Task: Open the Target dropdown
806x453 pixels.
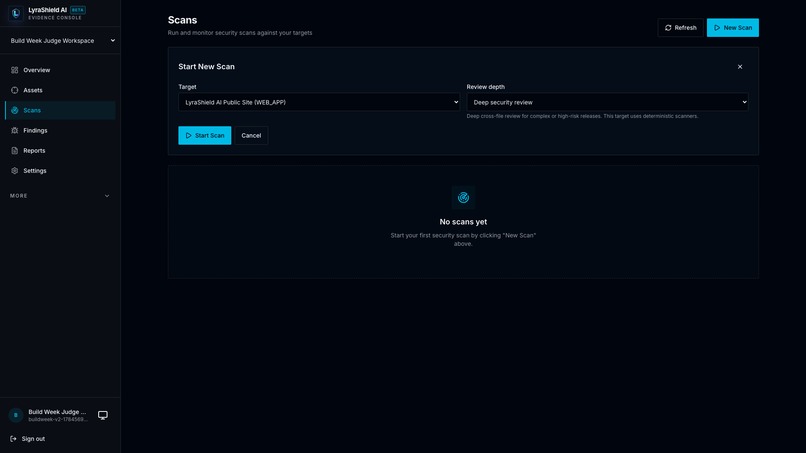Action: click(x=319, y=102)
